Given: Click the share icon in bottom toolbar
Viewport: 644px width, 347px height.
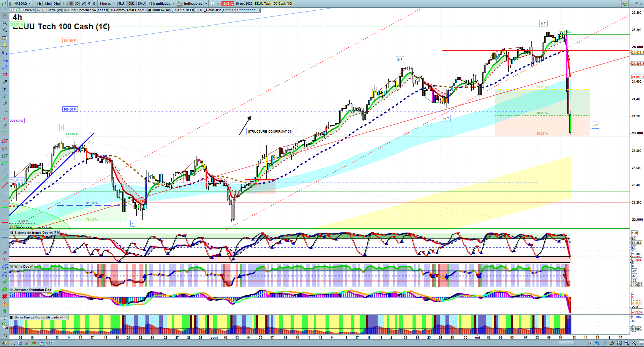Looking at the screenshot, I should 13,343.
